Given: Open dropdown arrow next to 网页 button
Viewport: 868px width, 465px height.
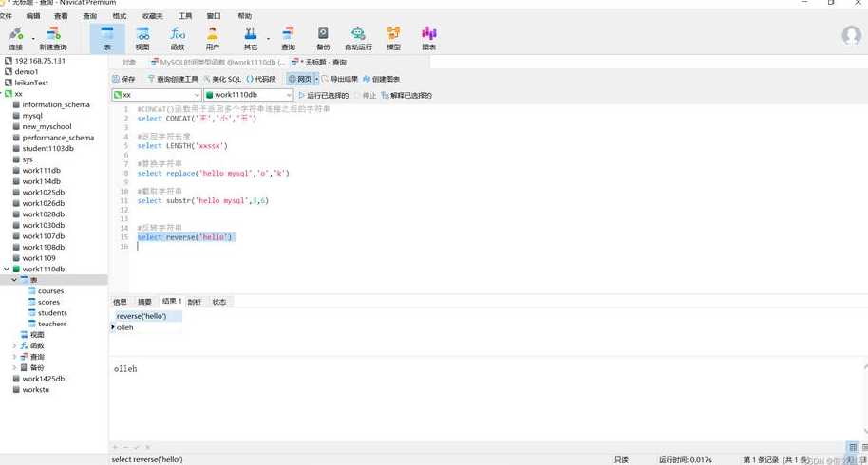Looking at the screenshot, I should 316,79.
